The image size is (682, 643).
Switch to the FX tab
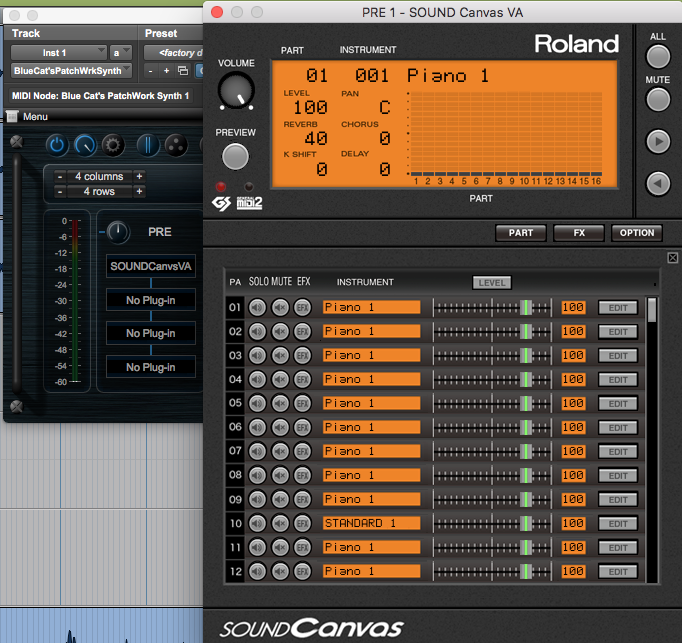coord(579,233)
